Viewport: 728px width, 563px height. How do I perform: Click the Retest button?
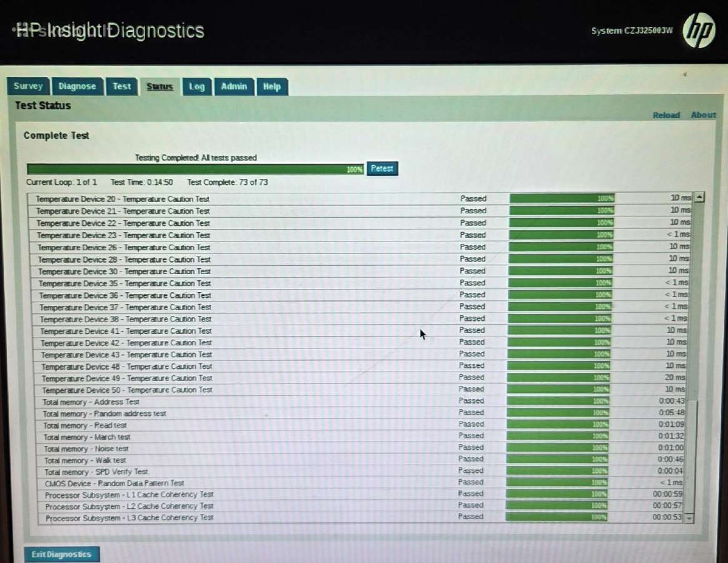(x=382, y=169)
